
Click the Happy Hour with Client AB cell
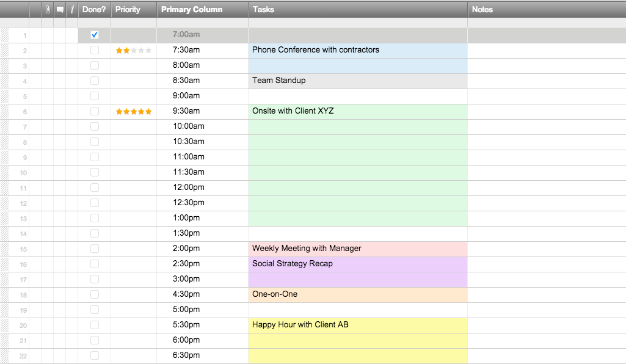357,325
